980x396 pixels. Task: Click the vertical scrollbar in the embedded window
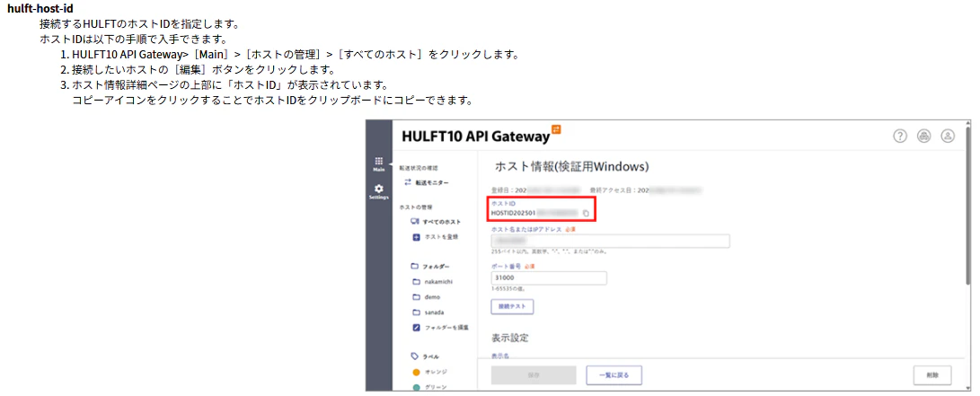(x=967, y=207)
